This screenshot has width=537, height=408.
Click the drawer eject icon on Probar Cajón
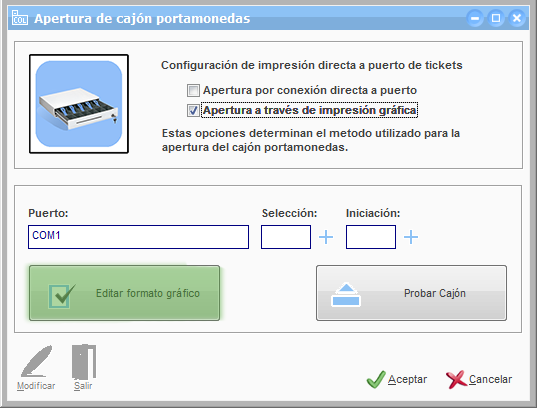tap(346, 295)
